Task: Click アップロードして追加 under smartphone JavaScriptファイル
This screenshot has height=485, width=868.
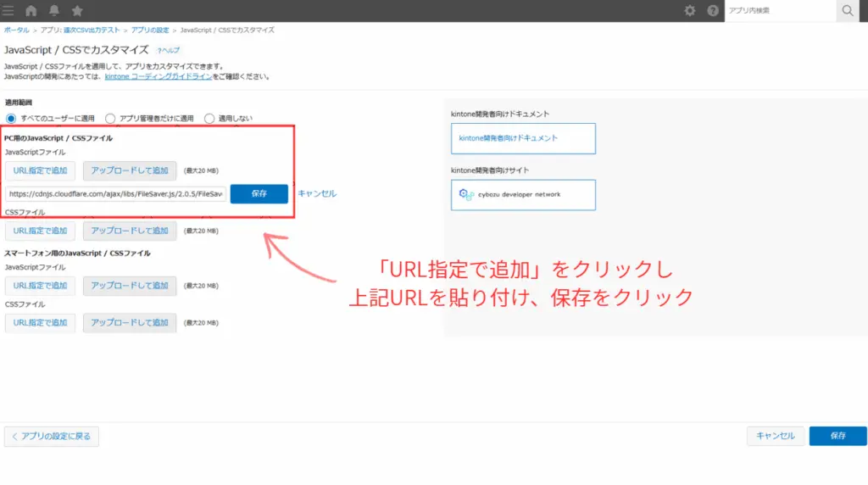Action: click(130, 286)
